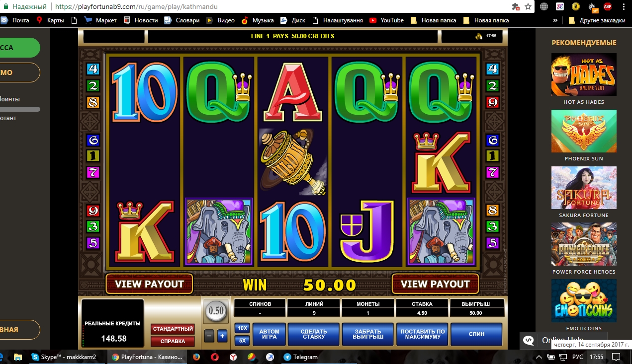Image resolution: width=632 pixels, height=364 pixels.
Task: Click the ЗАБРАТЬ ВЫИГРЫШ button
Action: click(367, 334)
